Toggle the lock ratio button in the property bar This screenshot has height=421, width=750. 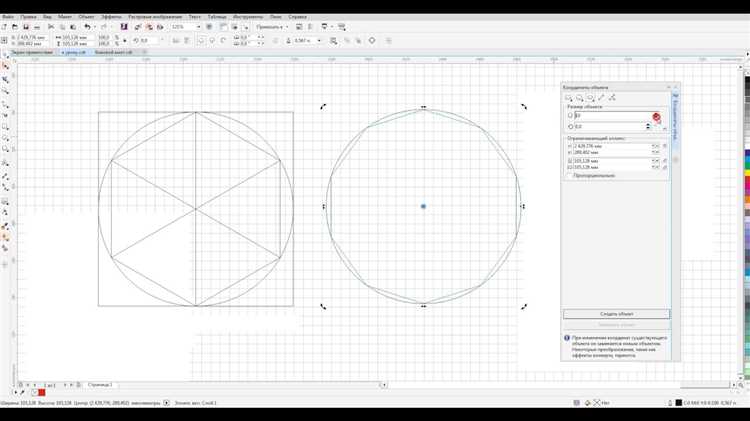pos(124,41)
